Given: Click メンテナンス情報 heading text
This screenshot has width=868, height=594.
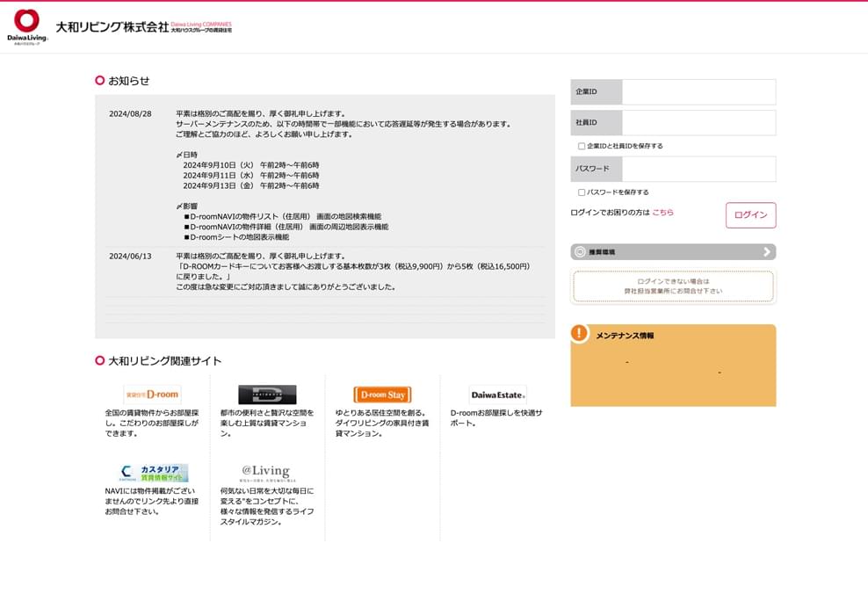Looking at the screenshot, I should 625,336.
